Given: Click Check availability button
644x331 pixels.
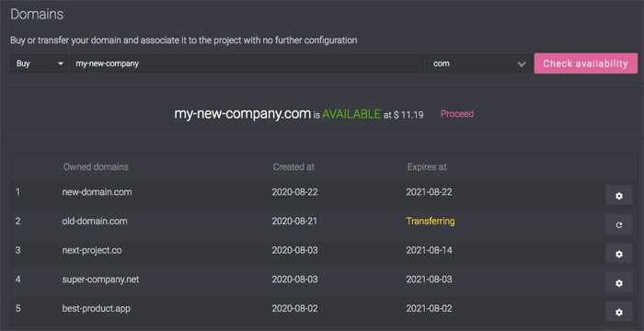Looking at the screenshot, I should 586,63.
